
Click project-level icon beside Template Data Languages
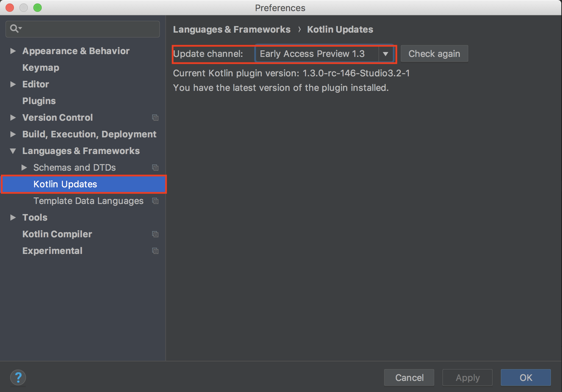coord(155,201)
